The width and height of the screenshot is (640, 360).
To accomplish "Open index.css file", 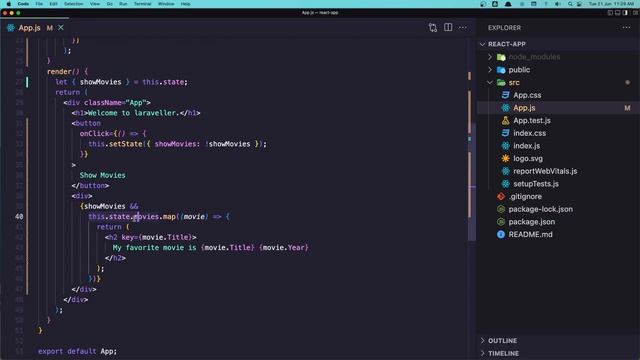I will coord(529,133).
